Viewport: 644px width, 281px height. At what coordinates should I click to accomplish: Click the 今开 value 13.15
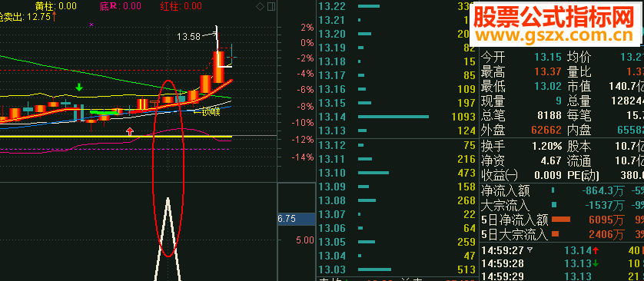[548, 57]
